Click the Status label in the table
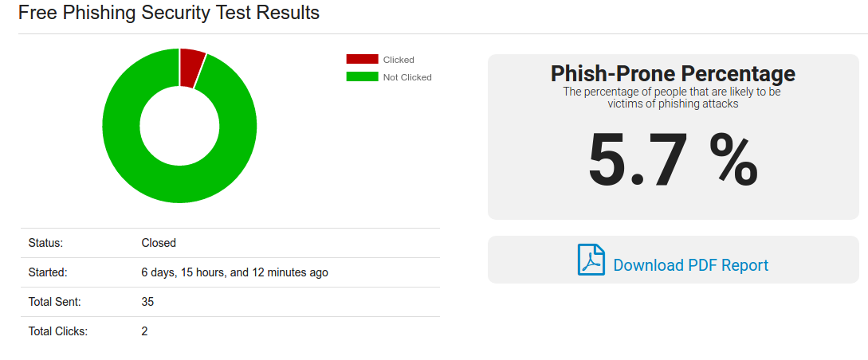The height and width of the screenshot is (360, 868). point(45,243)
